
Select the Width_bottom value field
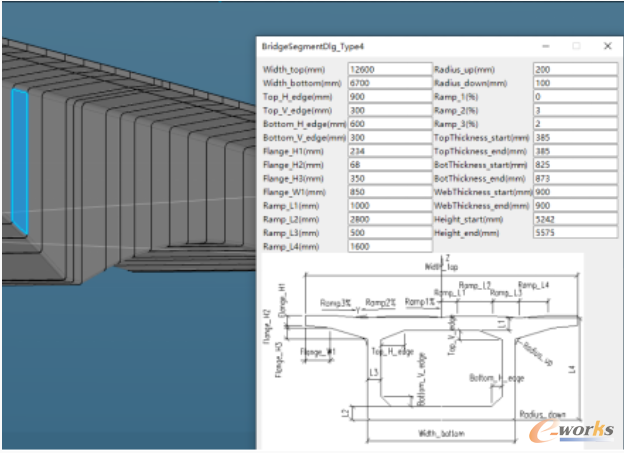pyautogui.click(x=388, y=83)
